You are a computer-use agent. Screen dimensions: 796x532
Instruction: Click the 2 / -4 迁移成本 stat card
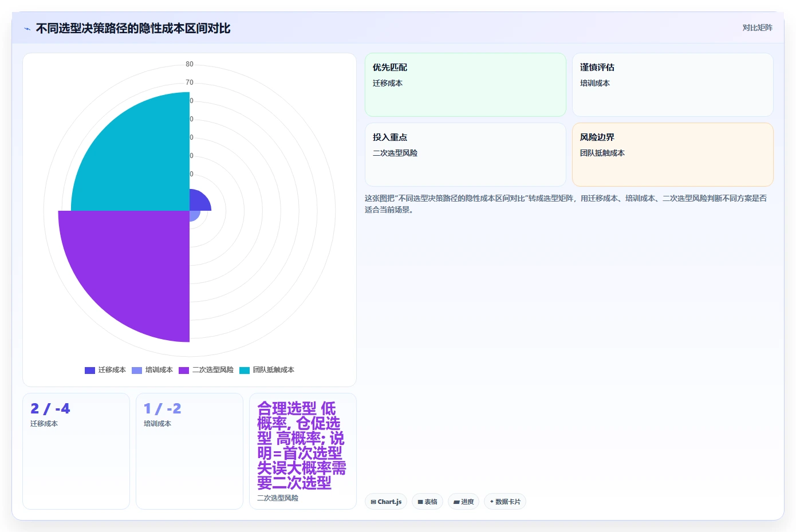76,451
